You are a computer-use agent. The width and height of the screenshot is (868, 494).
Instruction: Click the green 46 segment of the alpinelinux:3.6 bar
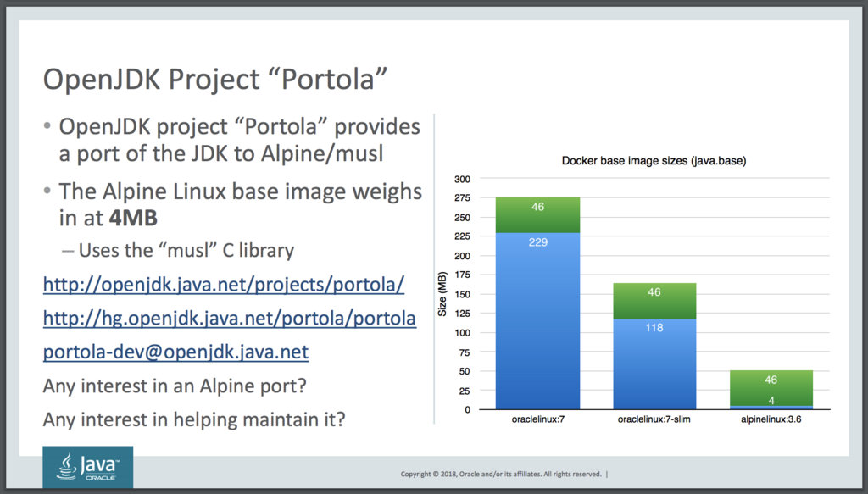pos(771,388)
